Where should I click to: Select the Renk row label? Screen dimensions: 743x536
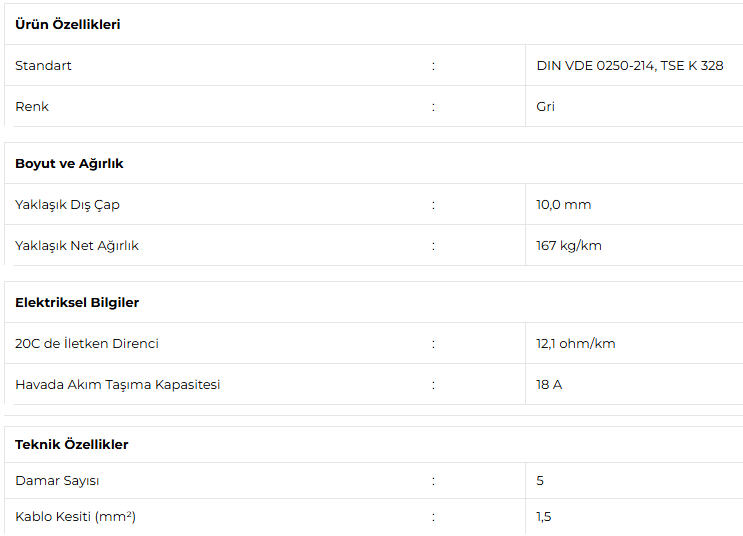(x=32, y=107)
